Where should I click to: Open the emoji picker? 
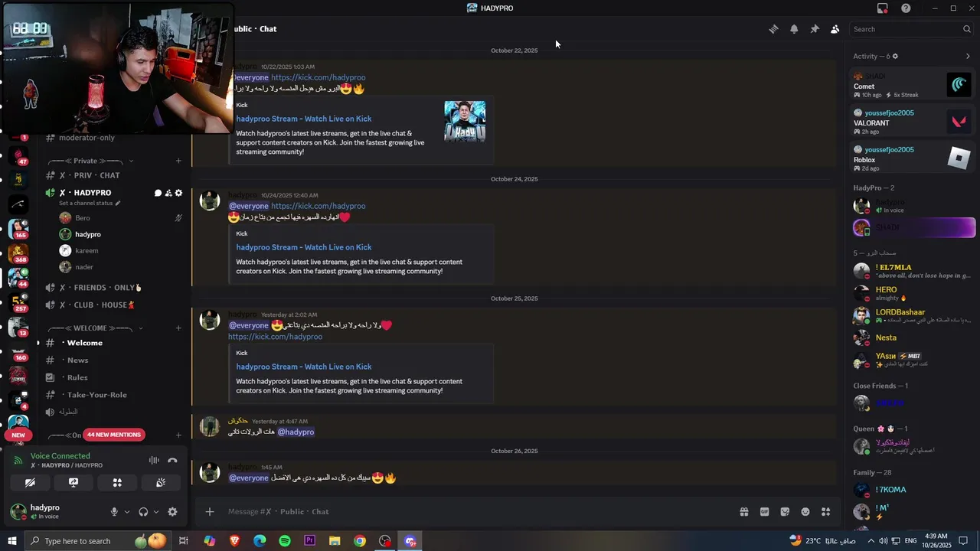coord(805,512)
